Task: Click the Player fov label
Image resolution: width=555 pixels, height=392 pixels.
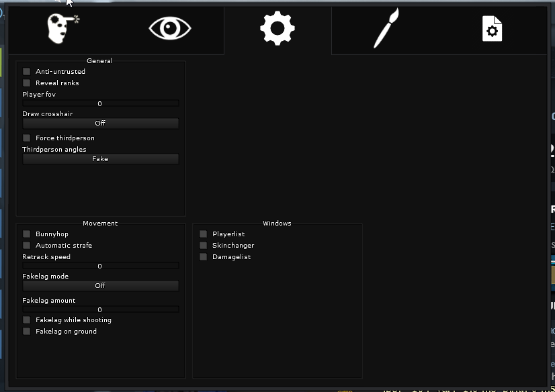Action: coord(39,95)
